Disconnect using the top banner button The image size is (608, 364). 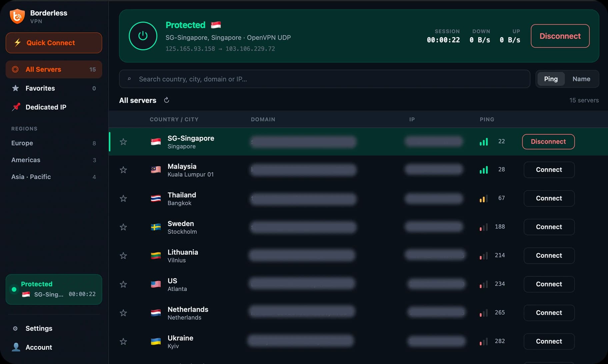[x=560, y=36]
